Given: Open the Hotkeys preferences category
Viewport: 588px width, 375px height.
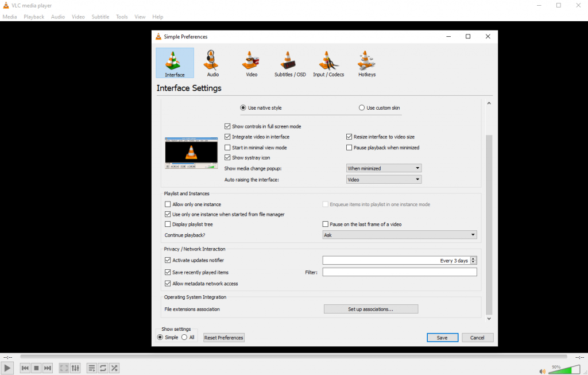Looking at the screenshot, I should 367,63.
